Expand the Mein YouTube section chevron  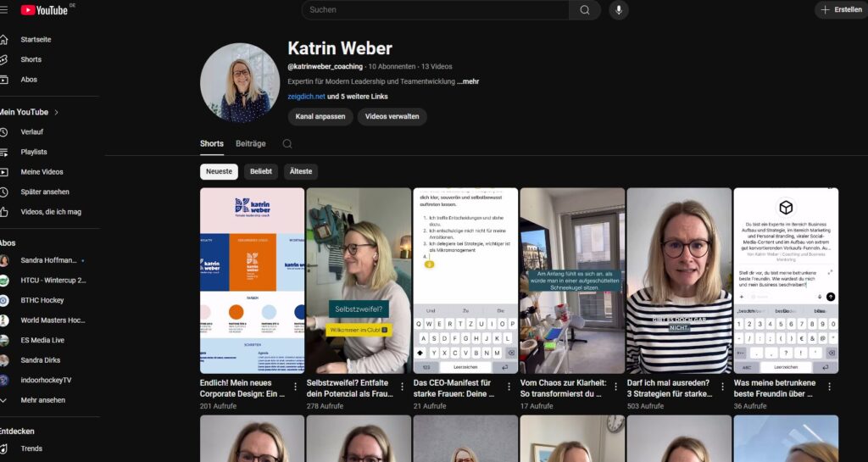57,112
